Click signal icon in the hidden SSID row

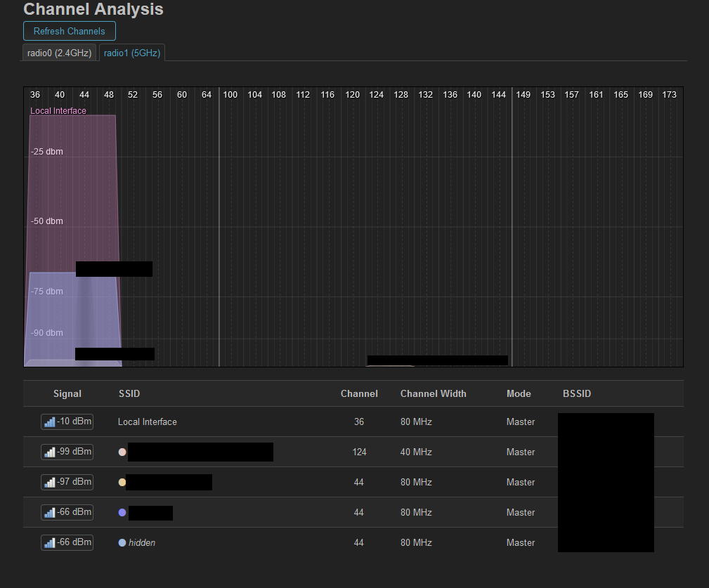point(49,543)
